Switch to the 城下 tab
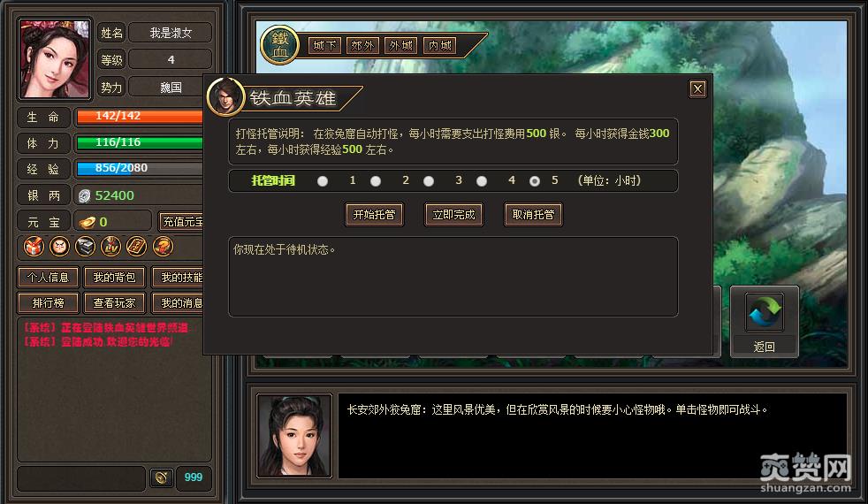The height and width of the screenshot is (504, 868). [x=324, y=45]
